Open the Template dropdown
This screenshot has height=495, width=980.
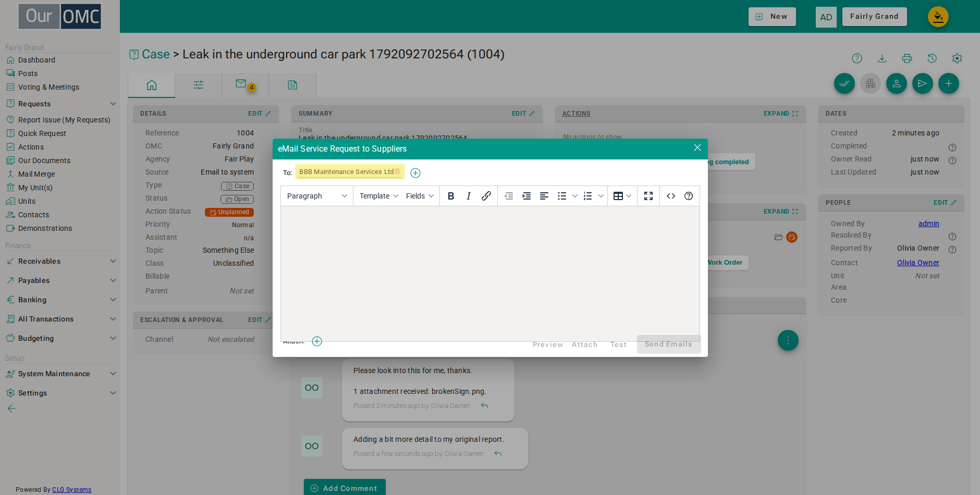[x=379, y=196]
